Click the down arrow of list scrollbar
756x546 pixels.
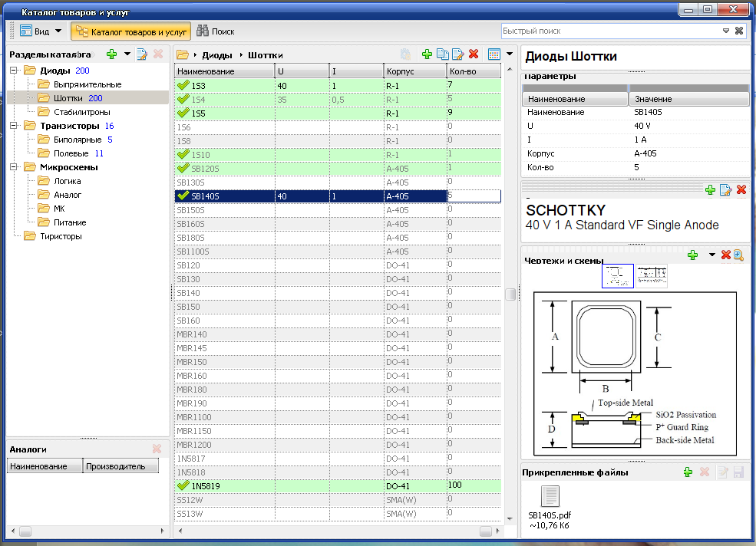pyautogui.click(x=510, y=518)
